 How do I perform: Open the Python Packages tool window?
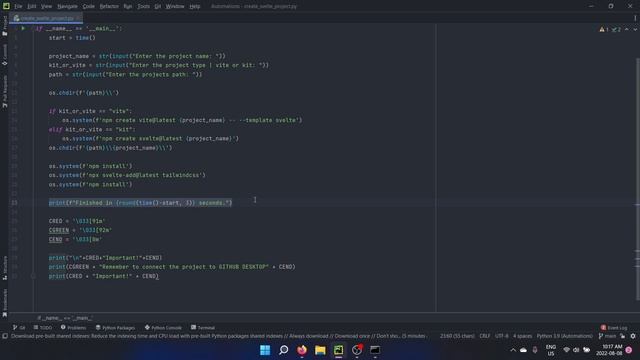(x=115, y=327)
